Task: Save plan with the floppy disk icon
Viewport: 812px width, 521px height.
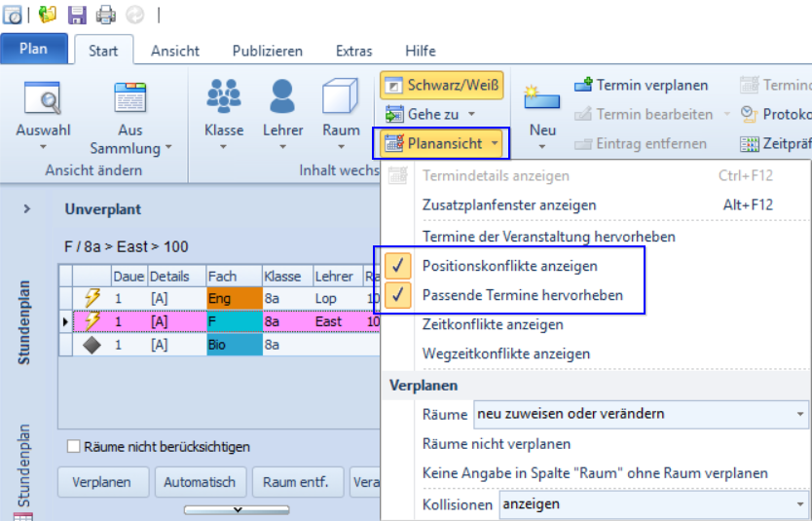Action: pyautogui.click(x=77, y=15)
